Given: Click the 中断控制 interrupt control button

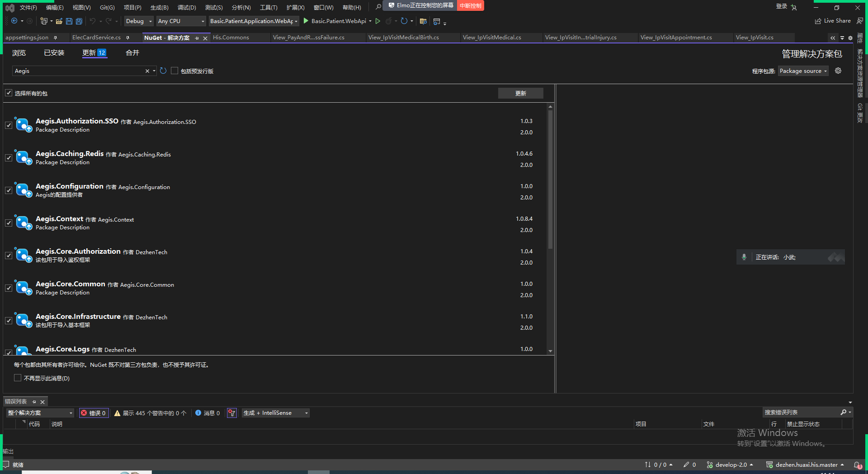Looking at the screenshot, I should coord(471,5).
